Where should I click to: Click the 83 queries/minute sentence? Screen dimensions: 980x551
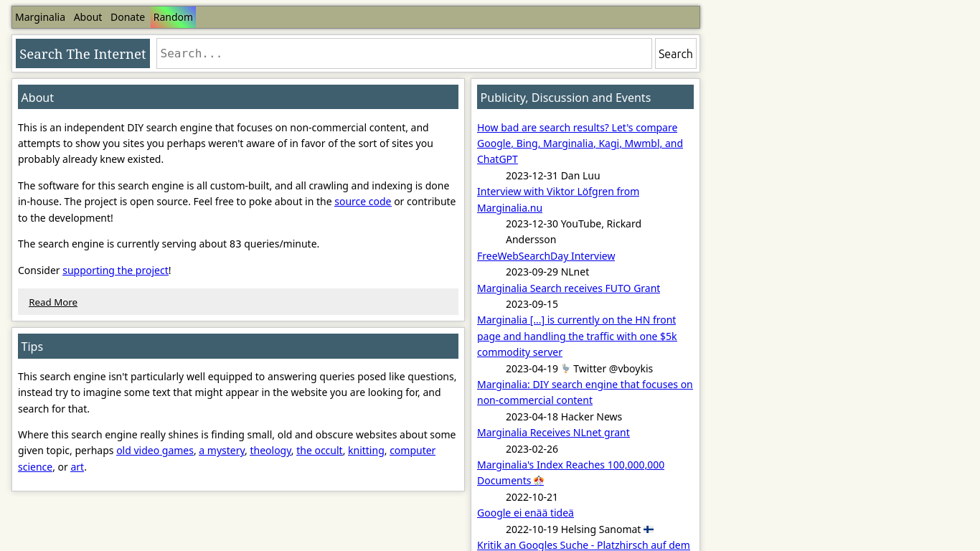click(169, 244)
